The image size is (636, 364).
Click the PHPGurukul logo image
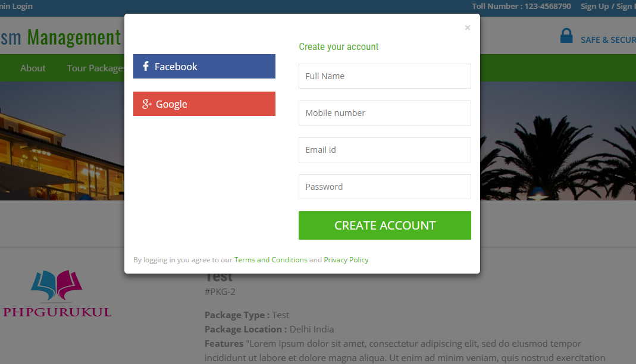57,294
